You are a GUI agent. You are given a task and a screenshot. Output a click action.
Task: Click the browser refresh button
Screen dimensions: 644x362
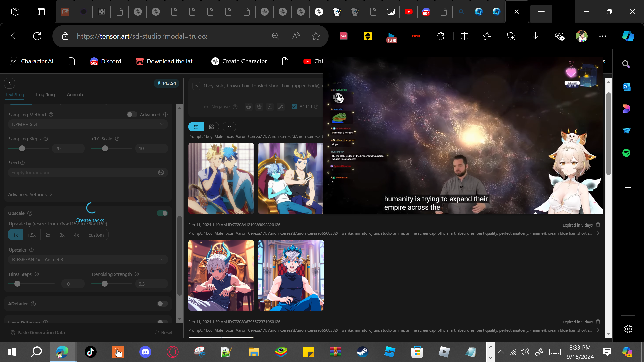point(37,36)
